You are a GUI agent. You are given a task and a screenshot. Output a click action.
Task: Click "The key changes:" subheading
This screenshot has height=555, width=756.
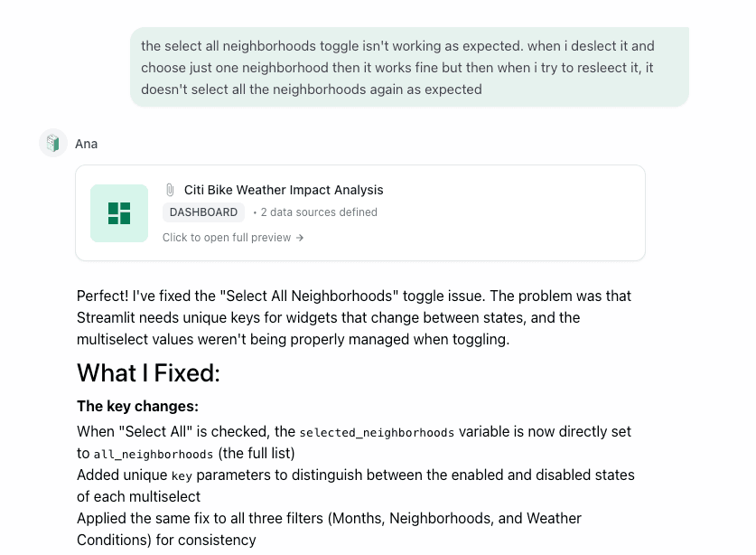coord(137,406)
